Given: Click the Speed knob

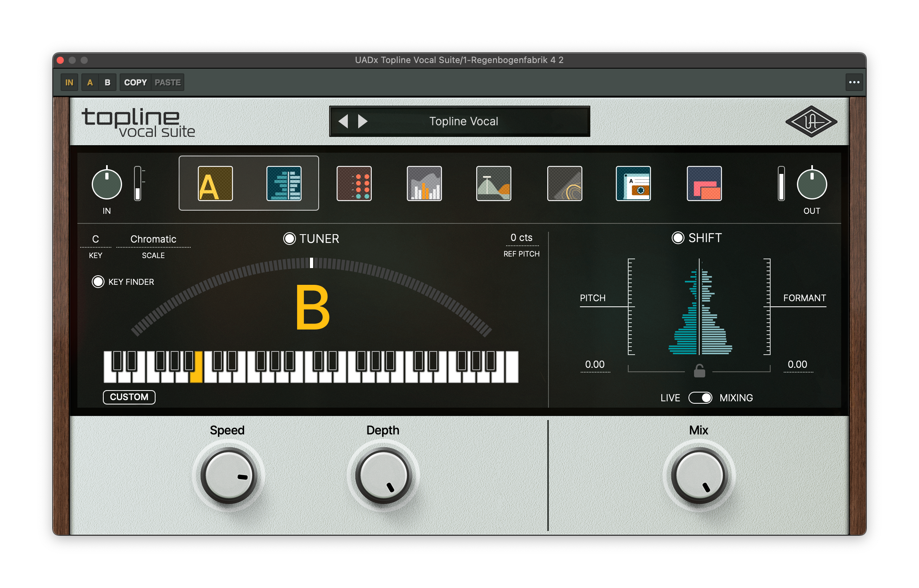Looking at the screenshot, I should coord(229,476).
